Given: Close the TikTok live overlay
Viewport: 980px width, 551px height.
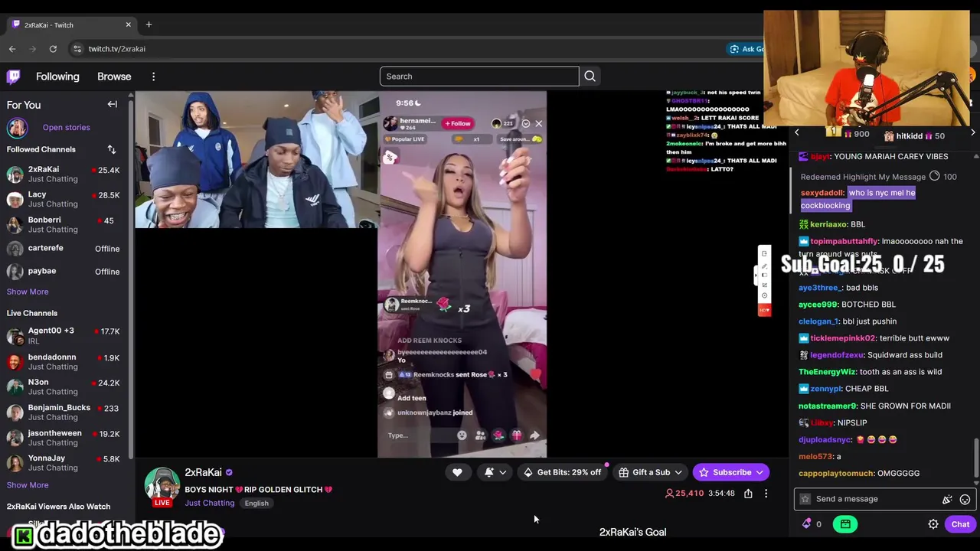Looking at the screenshot, I should (x=538, y=123).
